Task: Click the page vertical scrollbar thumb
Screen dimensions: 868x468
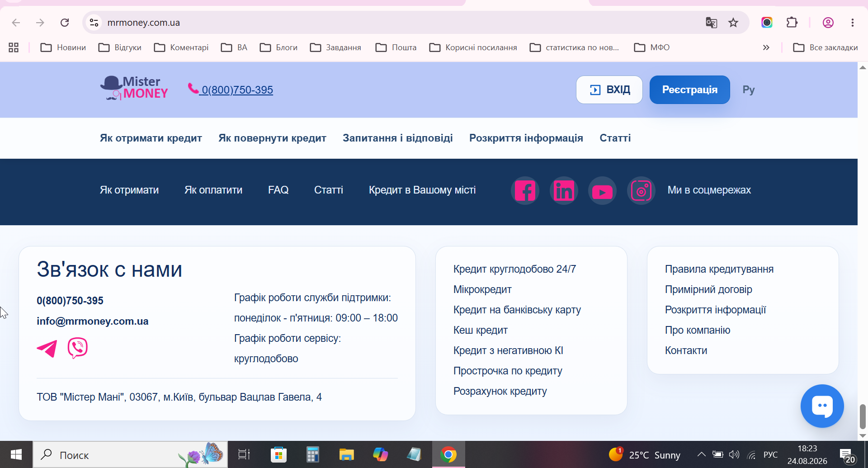Action: [x=863, y=416]
